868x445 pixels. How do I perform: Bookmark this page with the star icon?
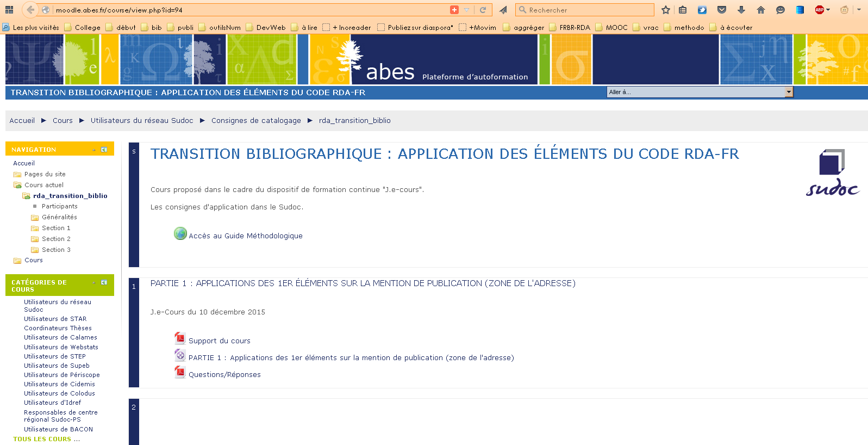pos(665,10)
